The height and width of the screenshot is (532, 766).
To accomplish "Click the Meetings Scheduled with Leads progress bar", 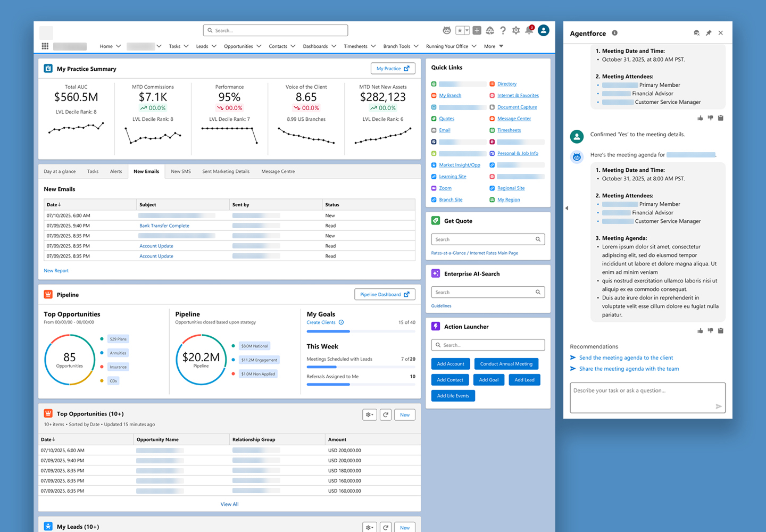I will [361, 367].
